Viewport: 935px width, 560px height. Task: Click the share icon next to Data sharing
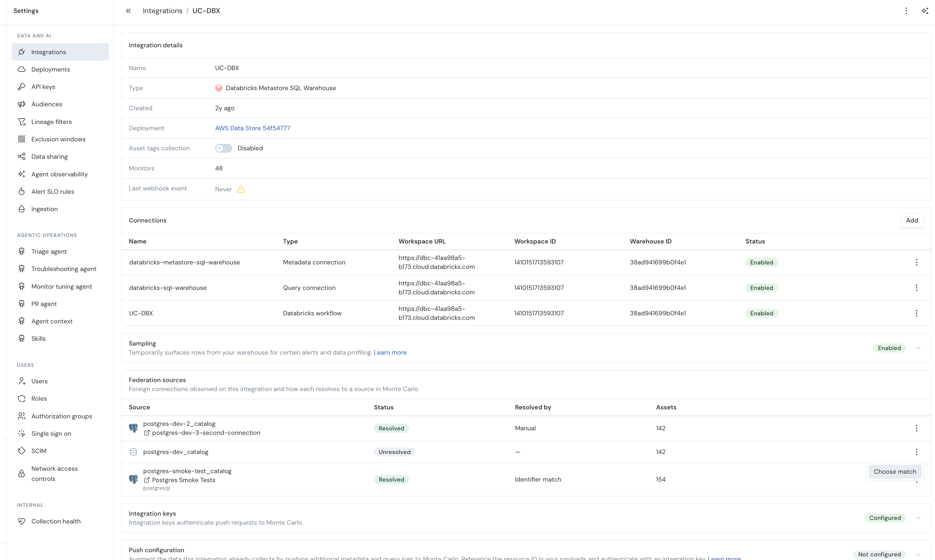(x=22, y=157)
